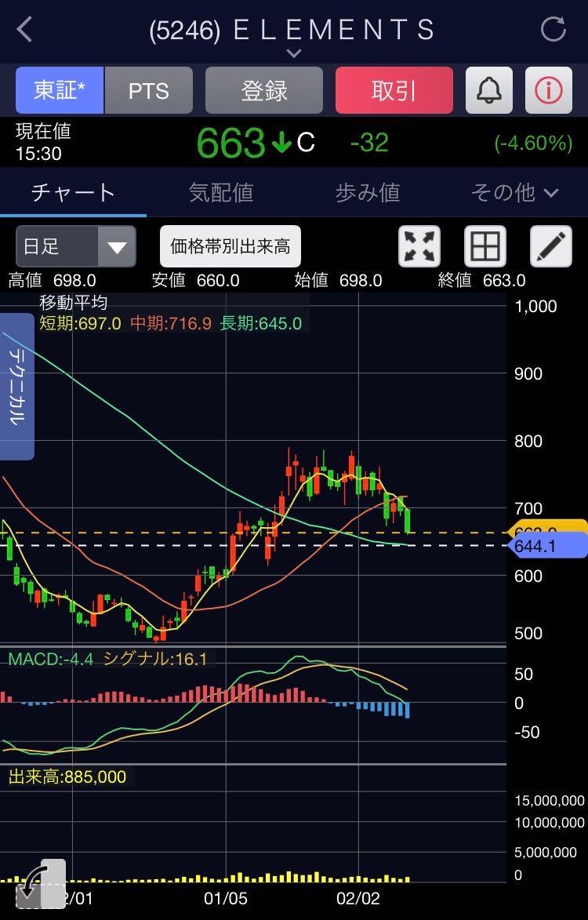Switch to the 歩み値 tab

(368, 192)
